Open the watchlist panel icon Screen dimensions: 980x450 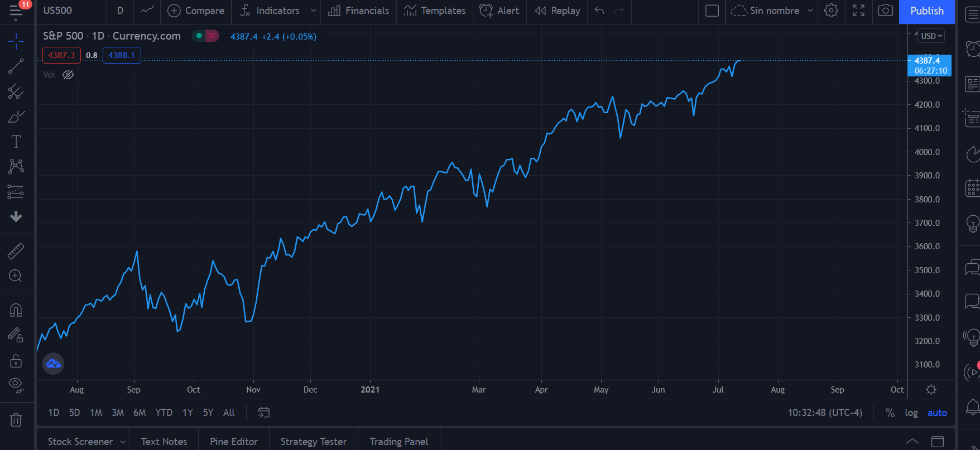click(973, 14)
